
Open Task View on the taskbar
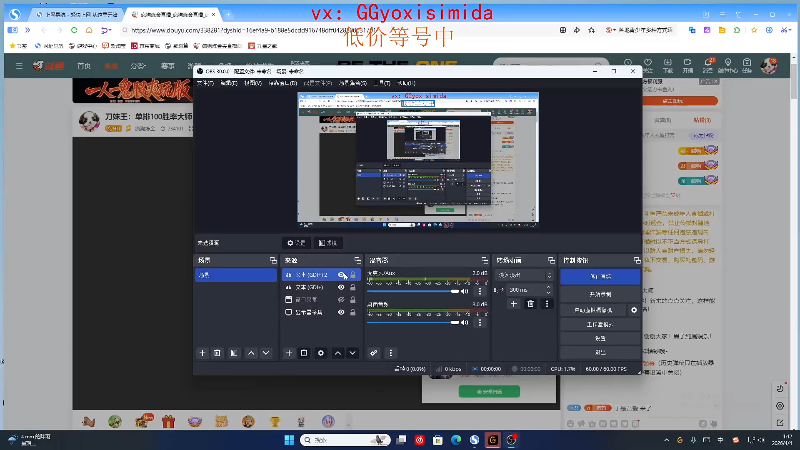pyautogui.click(x=402, y=440)
